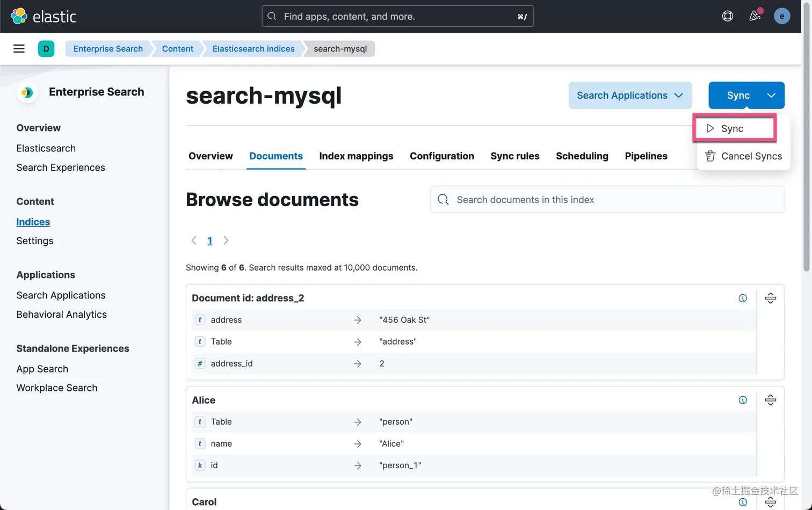Click keyword type icon beside id field
The width and height of the screenshot is (812, 510).
pos(200,465)
